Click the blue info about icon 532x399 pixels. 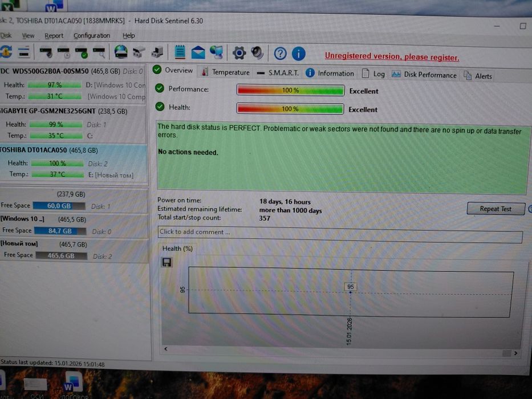pos(299,54)
